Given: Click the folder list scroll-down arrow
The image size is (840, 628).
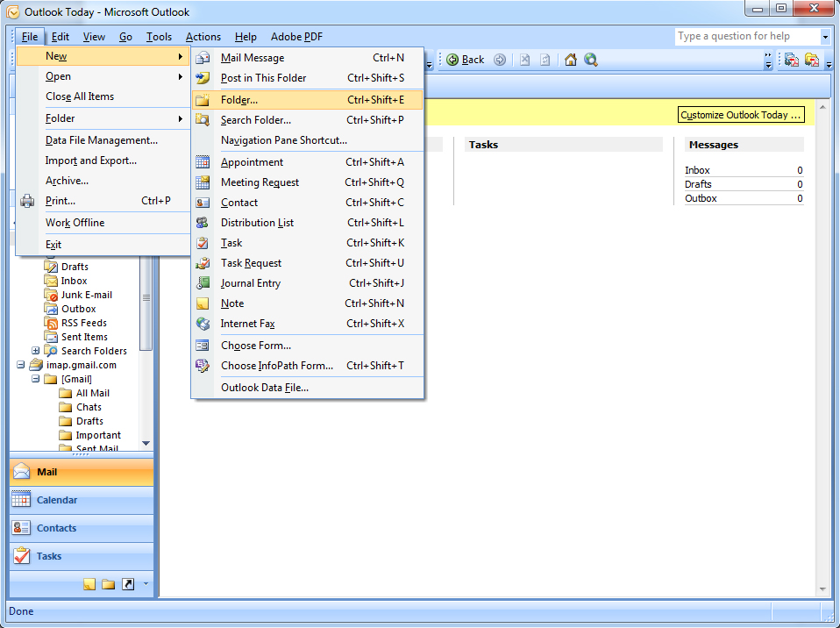Looking at the screenshot, I should click(146, 444).
